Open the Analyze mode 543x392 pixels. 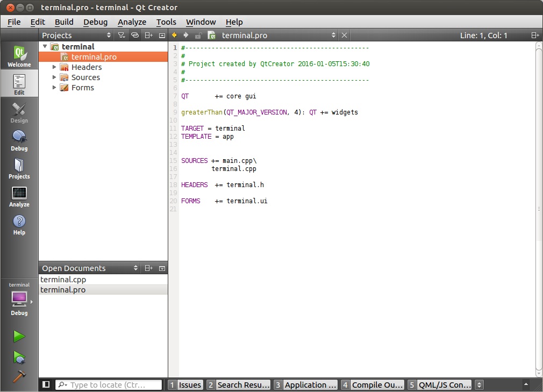(x=19, y=196)
